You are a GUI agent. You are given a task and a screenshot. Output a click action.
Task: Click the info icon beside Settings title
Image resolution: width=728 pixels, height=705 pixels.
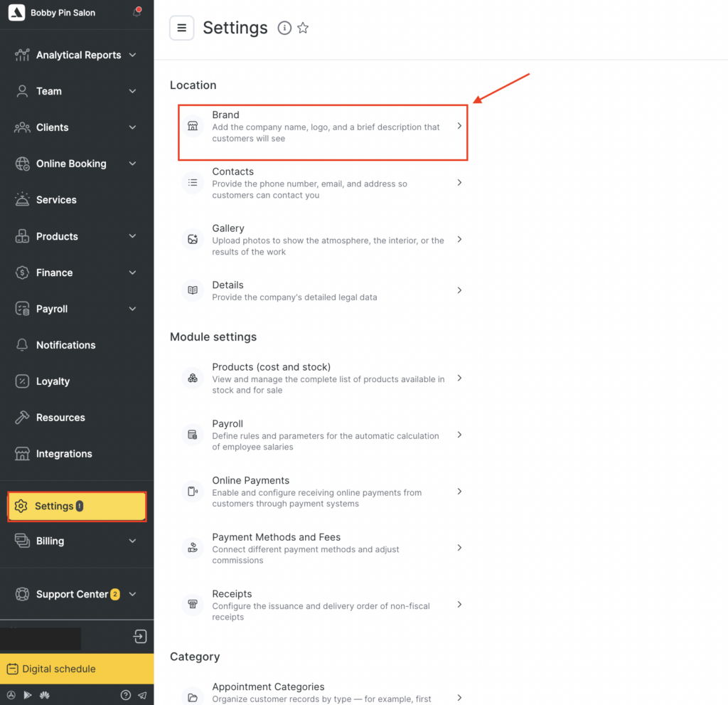pos(284,28)
